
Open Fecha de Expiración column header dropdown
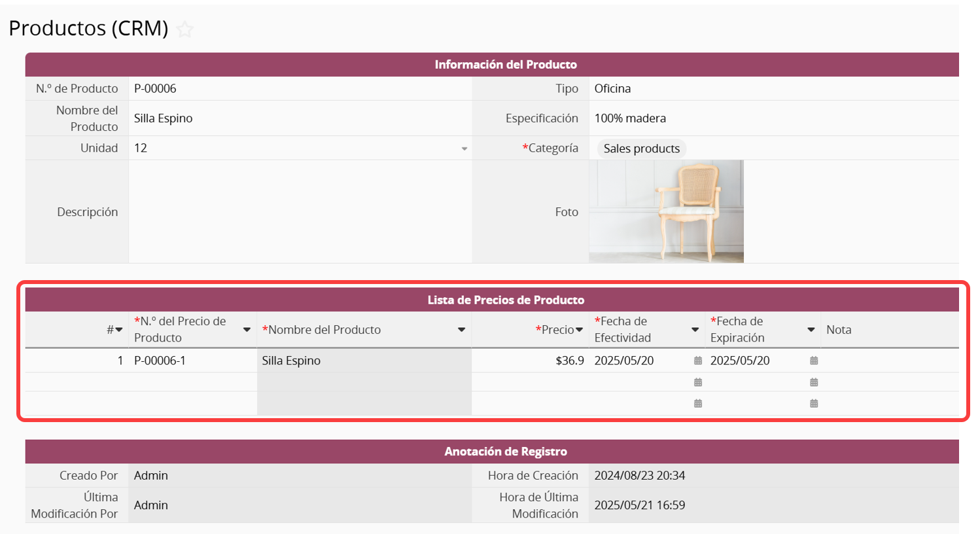pos(811,330)
